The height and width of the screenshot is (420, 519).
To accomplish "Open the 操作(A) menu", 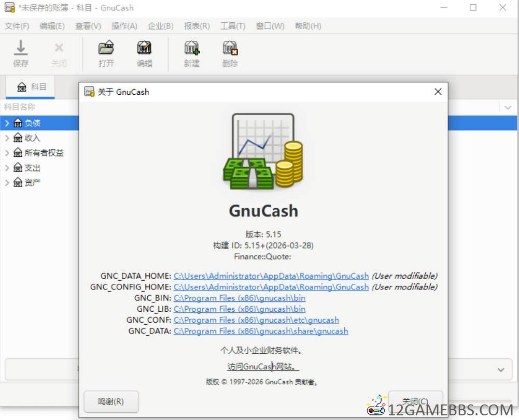I will [124, 26].
